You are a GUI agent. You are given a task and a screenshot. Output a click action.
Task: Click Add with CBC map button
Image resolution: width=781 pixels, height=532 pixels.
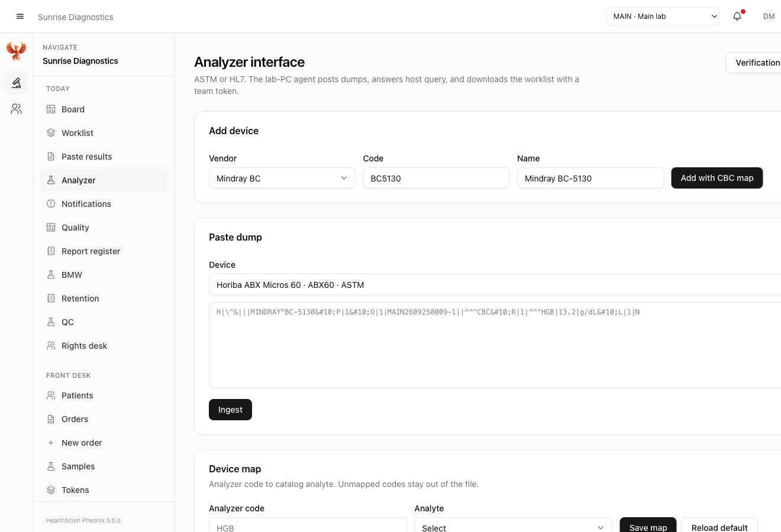(x=717, y=178)
